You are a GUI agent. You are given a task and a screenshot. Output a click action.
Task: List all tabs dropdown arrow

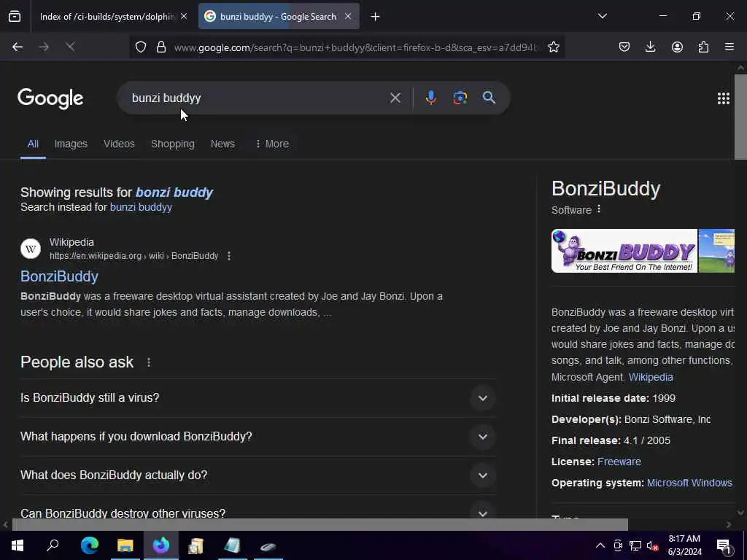click(x=602, y=16)
